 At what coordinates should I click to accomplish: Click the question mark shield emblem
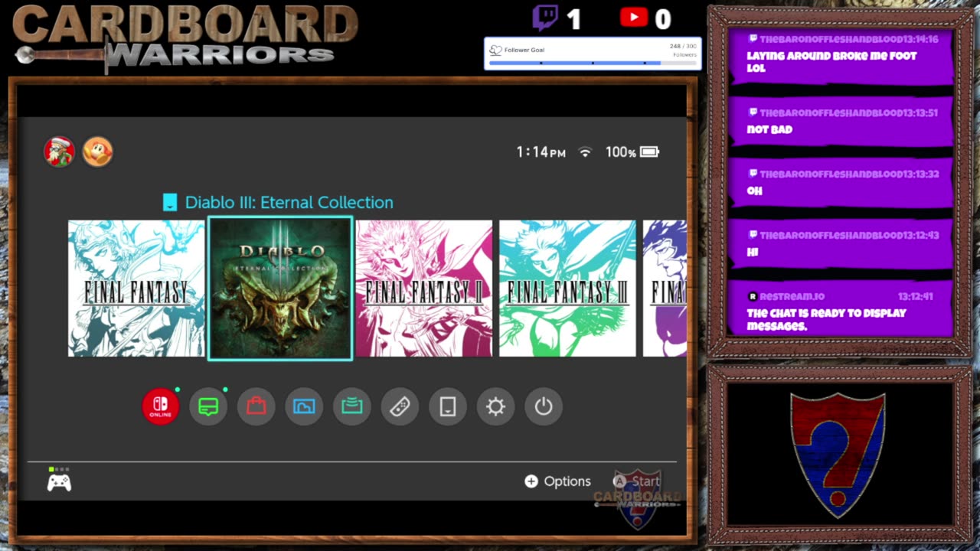point(838,455)
